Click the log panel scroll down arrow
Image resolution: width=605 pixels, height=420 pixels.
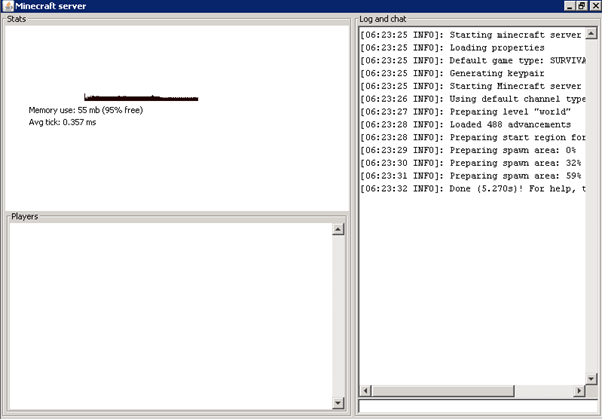click(x=591, y=379)
